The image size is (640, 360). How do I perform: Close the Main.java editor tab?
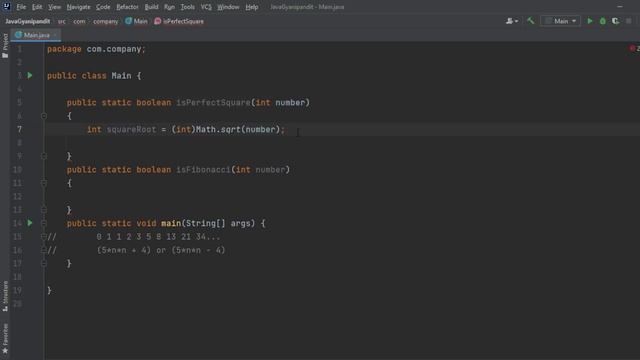click(x=55, y=35)
